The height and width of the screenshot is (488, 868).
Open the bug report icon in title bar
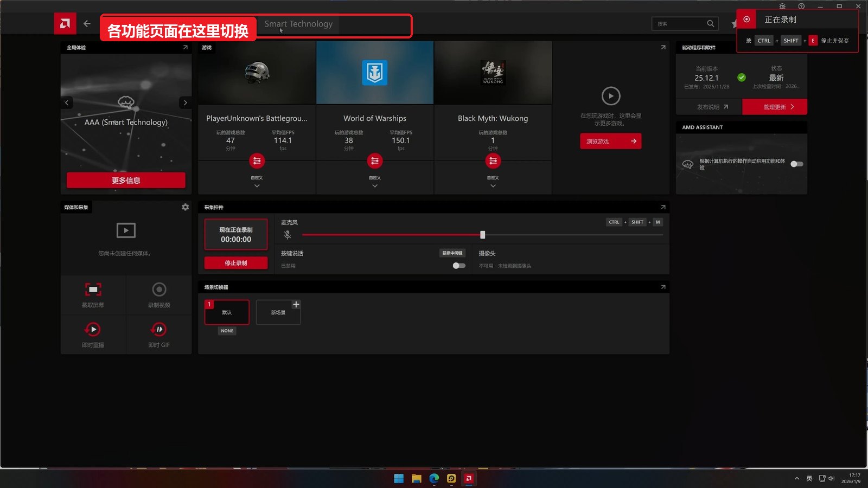(x=782, y=7)
